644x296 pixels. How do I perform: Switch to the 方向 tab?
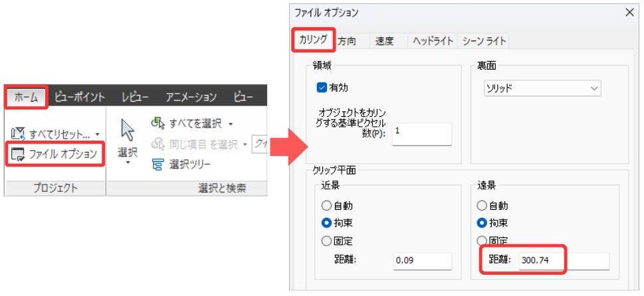point(347,41)
